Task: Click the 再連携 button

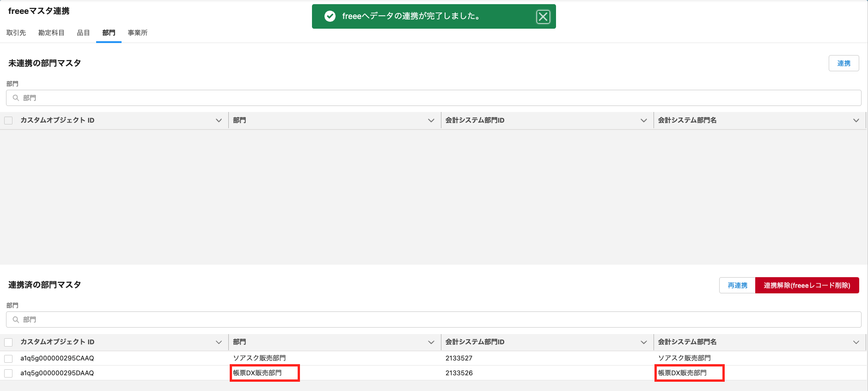Action: (737, 285)
